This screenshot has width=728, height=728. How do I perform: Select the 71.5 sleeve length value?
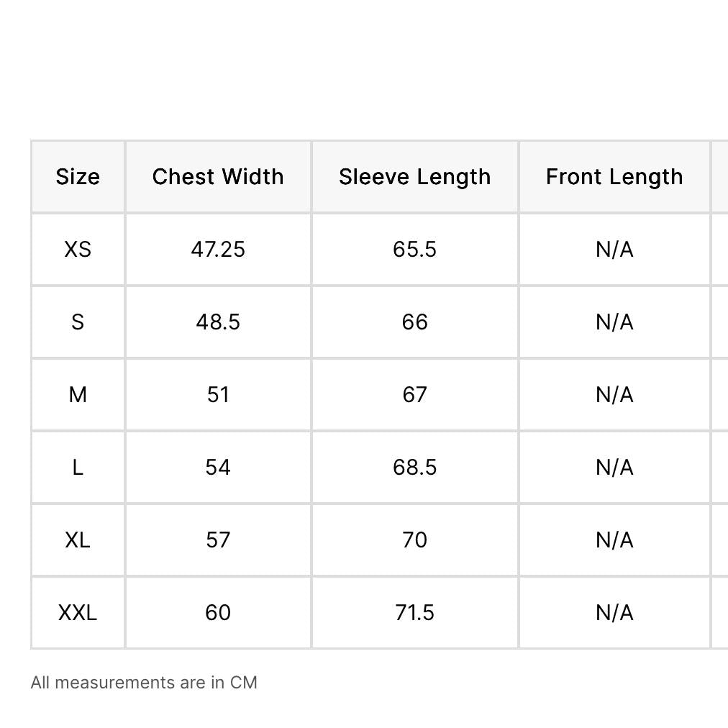415,612
